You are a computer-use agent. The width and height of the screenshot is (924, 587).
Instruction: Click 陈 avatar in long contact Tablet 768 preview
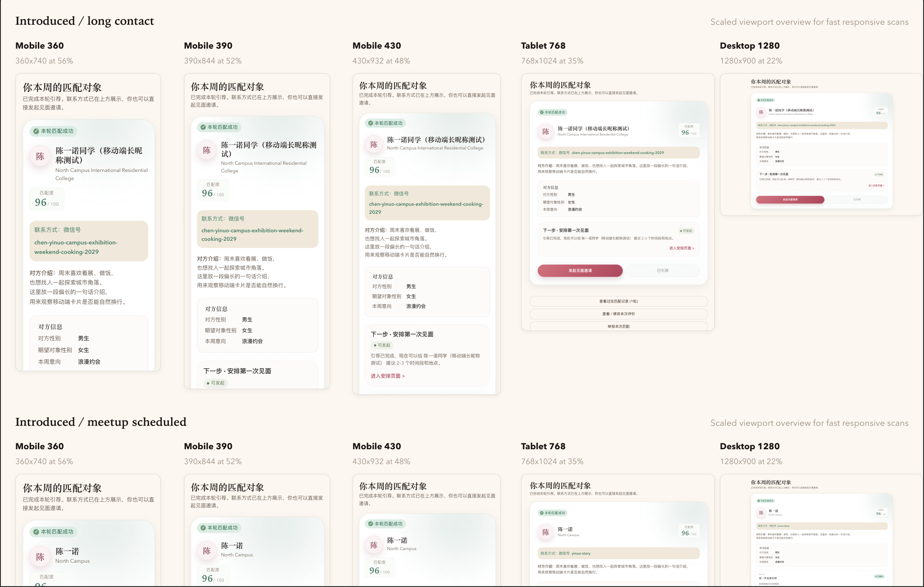pyautogui.click(x=545, y=131)
